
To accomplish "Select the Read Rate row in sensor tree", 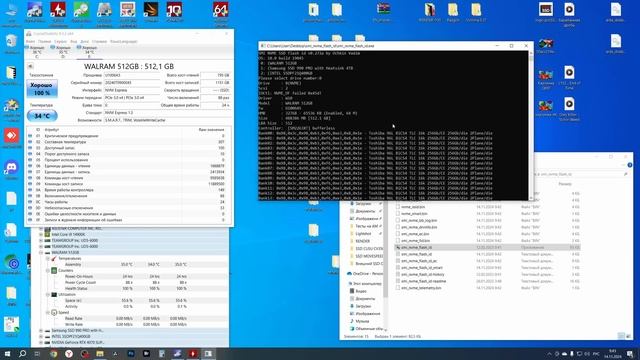I will (130, 318).
